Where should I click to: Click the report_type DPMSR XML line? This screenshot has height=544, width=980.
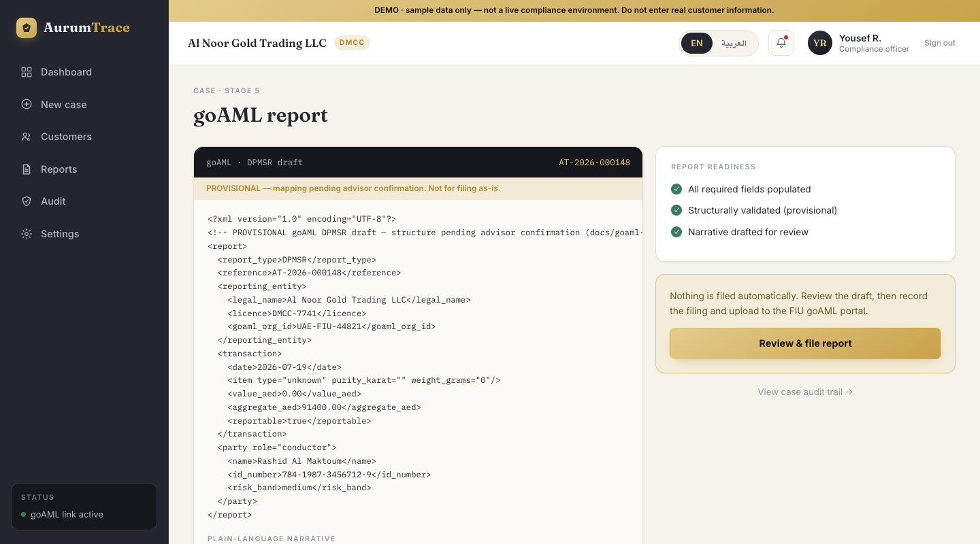pyautogui.click(x=297, y=260)
